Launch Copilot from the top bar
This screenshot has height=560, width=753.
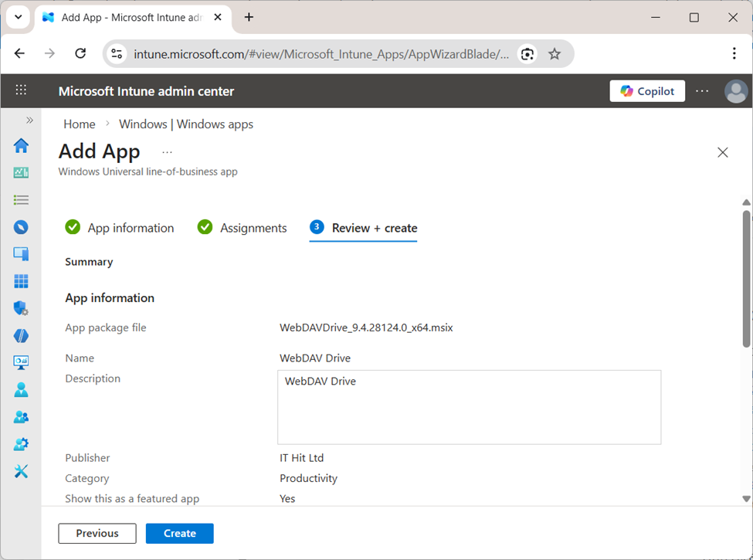647,90
